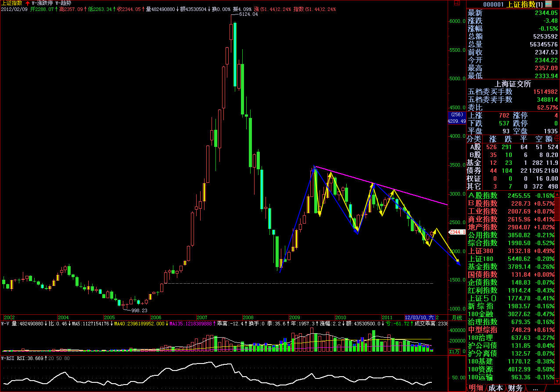Switch to the 成本 tab
The width and height of the screenshot is (560, 392).
(496, 388)
